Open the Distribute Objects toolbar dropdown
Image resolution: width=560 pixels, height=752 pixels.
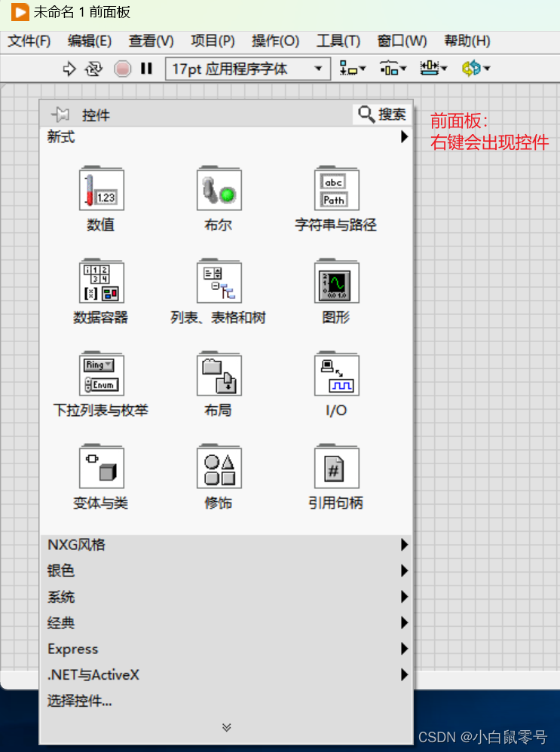tap(393, 69)
